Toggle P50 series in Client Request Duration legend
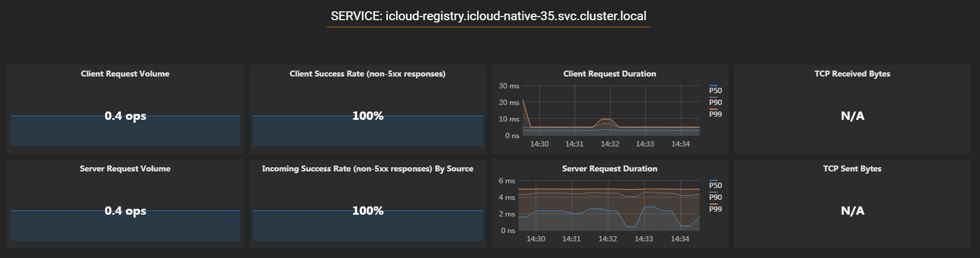 715,91
